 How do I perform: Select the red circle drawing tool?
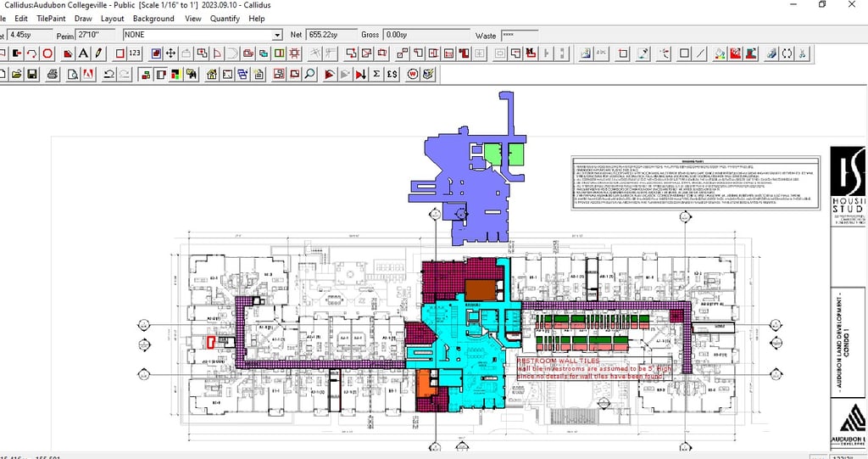(x=47, y=53)
